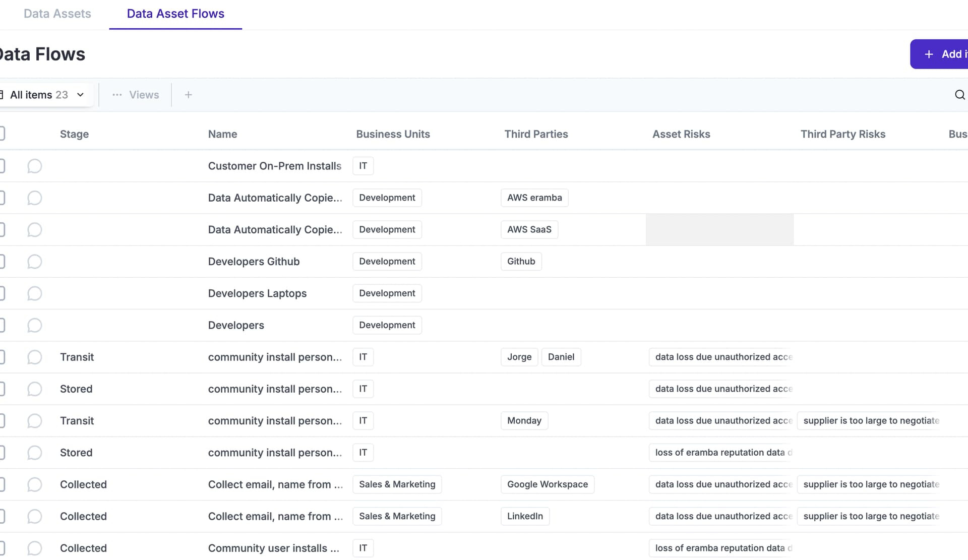Viewport: 968px width, 560px height.
Task: Open the Github third party tag
Action: pos(521,261)
